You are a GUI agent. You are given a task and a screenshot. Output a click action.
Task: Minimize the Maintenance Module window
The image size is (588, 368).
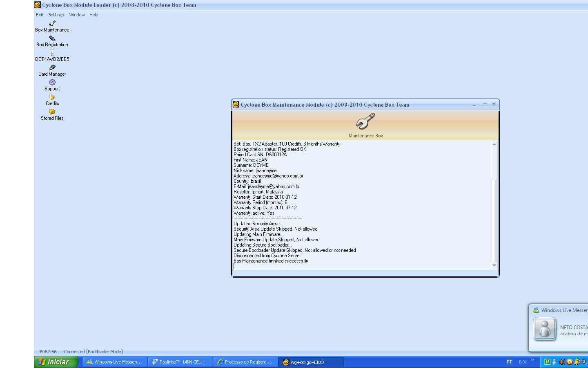474,104
